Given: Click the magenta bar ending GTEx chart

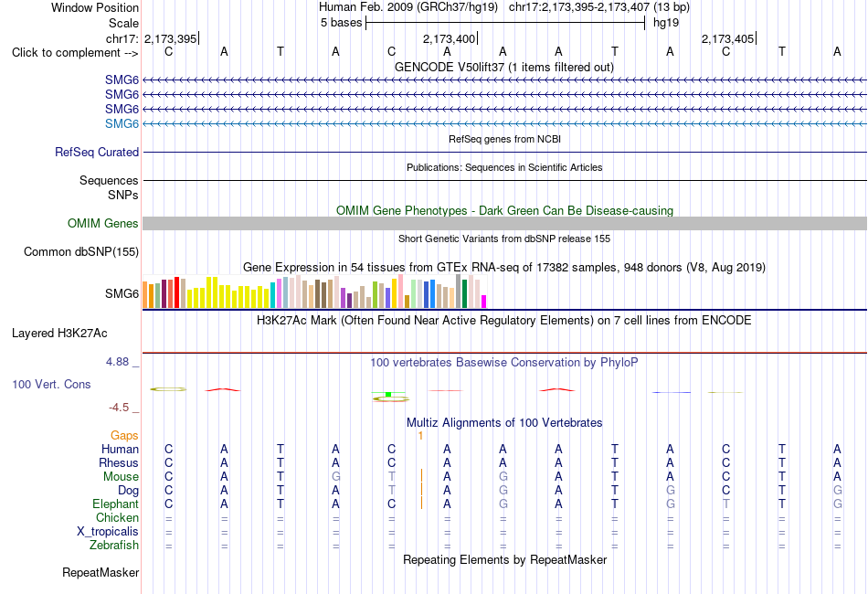Looking at the screenshot, I should click(x=484, y=302).
